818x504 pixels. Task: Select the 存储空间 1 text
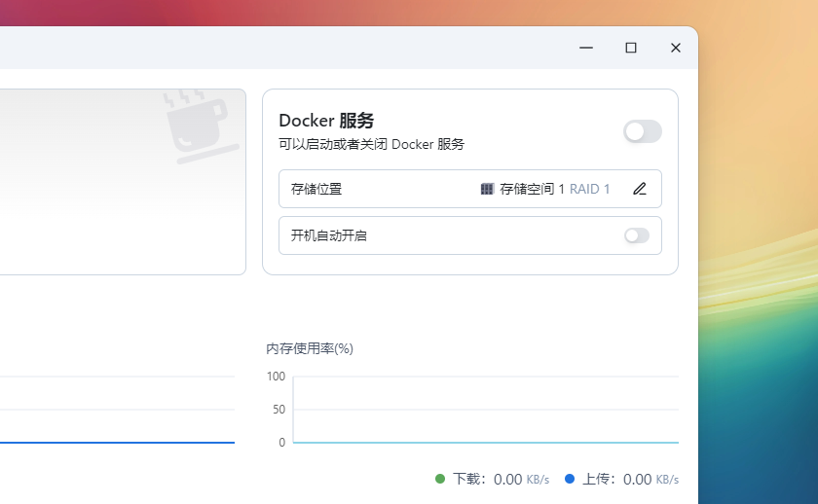[532, 189]
